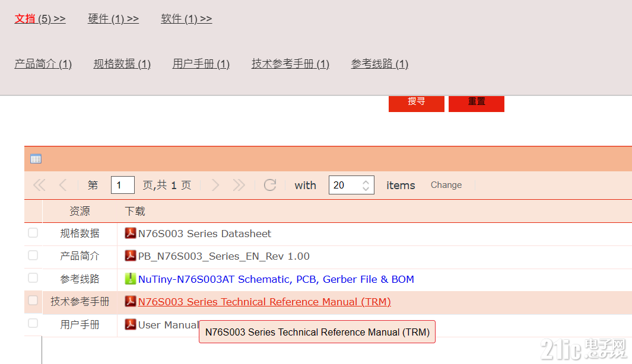Viewport: 632px width, 364px height.
Task: Open the 硬件 (1) category
Action: (113, 19)
